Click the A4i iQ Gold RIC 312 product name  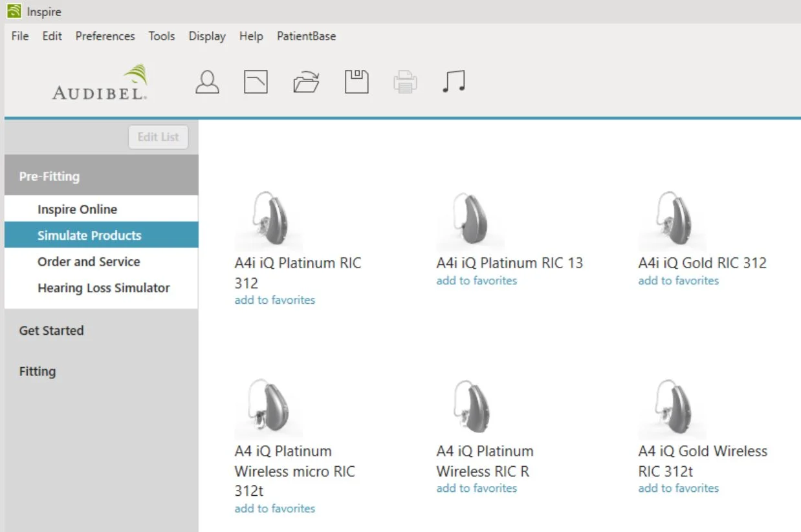(x=703, y=263)
